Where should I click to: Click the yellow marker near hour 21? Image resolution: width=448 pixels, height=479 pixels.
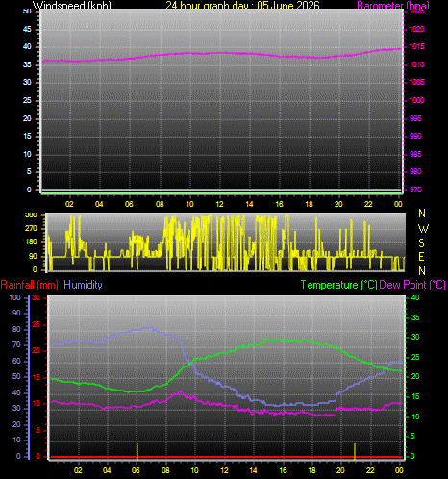[x=355, y=451]
